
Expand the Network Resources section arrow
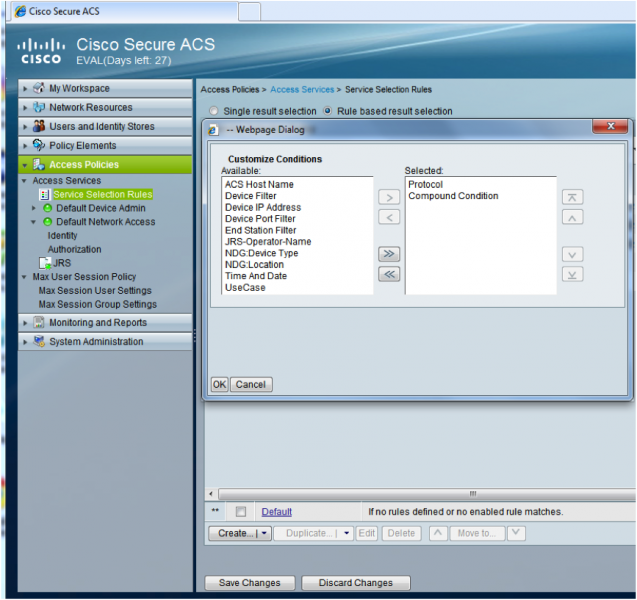pos(25,107)
